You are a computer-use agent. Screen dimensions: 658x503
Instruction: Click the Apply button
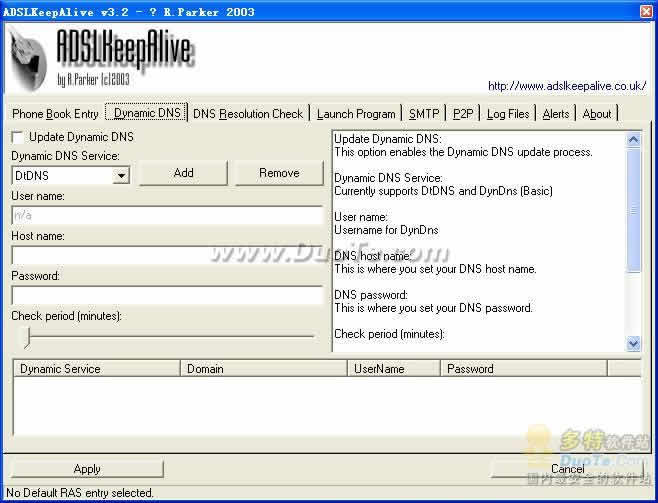[87, 469]
